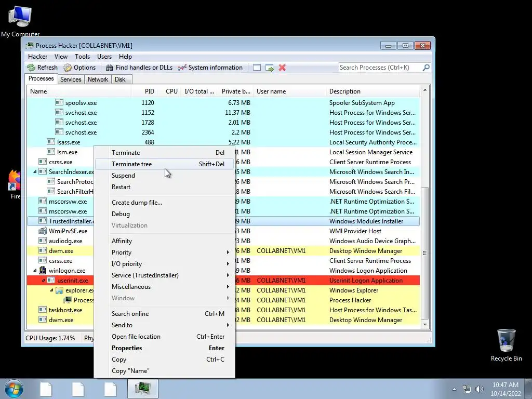This screenshot has height=399, width=532.
Task: Select Restart from the context menu
Action: (164, 187)
